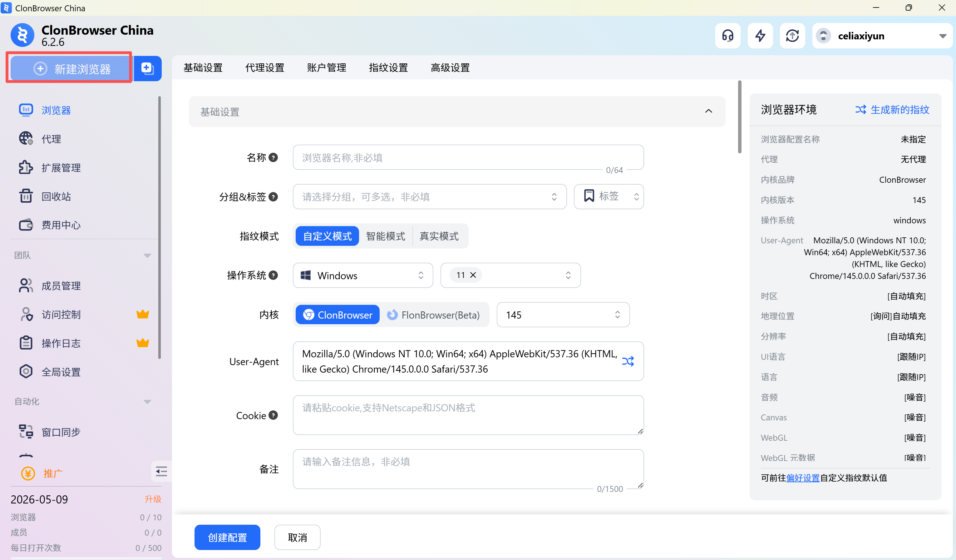Screen dimensions: 956x560
Task: Select 智能模式 fingerprint mode
Action: coord(386,236)
